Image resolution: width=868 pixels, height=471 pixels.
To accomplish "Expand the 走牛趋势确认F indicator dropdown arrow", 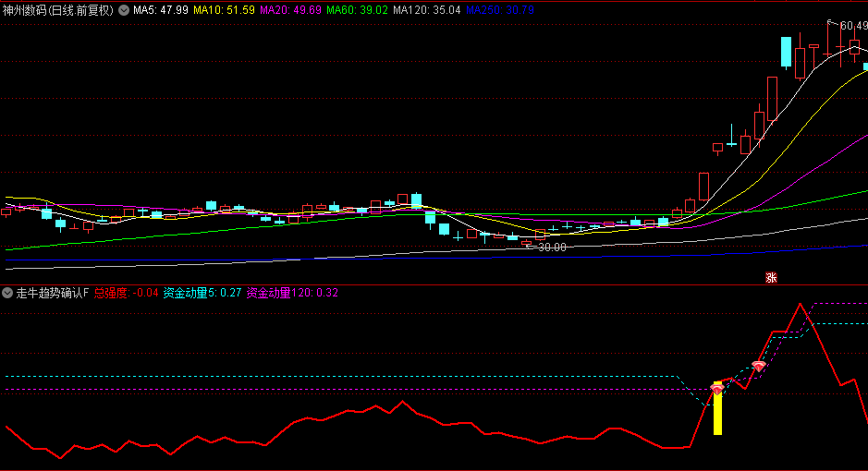I will tap(8, 293).
